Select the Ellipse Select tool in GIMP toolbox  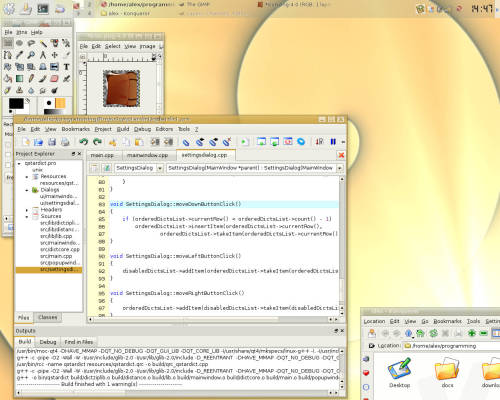[20, 43]
